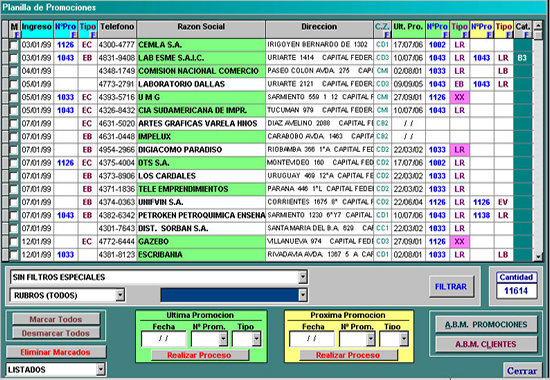
Task: Click phone number 4381-8123
Action: pyautogui.click(x=117, y=255)
